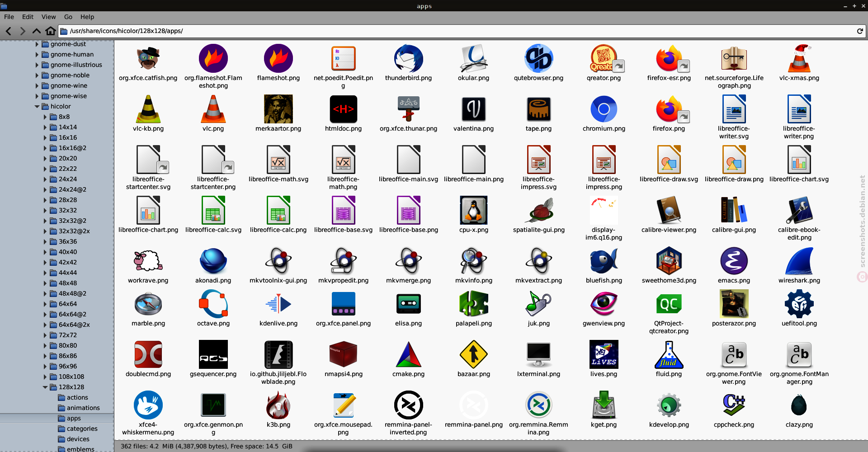Select the kget.png icon

pos(604,405)
